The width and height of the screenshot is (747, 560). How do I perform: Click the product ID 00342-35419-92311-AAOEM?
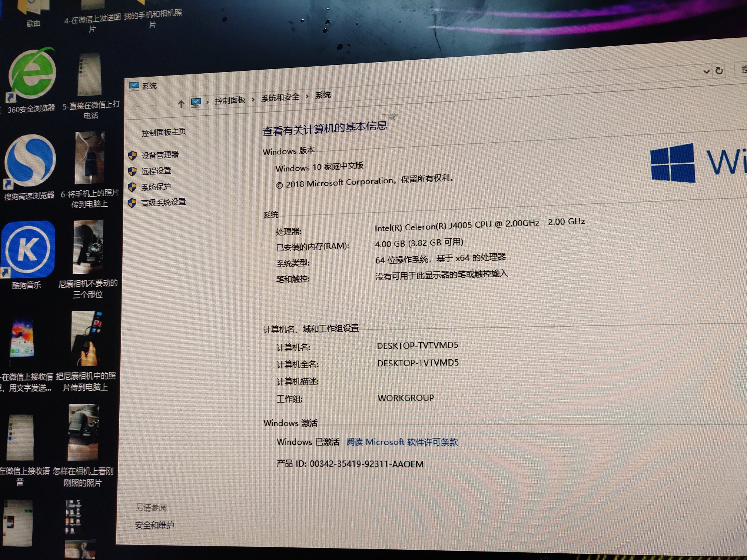tap(366, 464)
